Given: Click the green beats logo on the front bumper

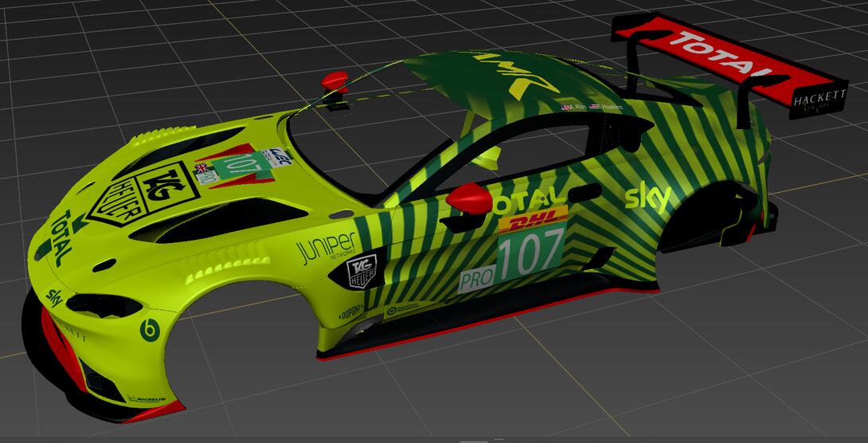Looking at the screenshot, I should [x=150, y=331].
